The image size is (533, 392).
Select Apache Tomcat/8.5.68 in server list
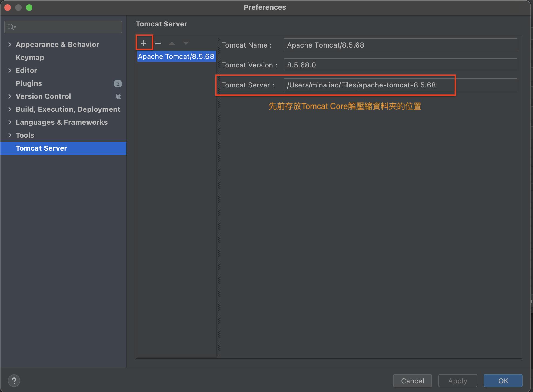point(176,56)
